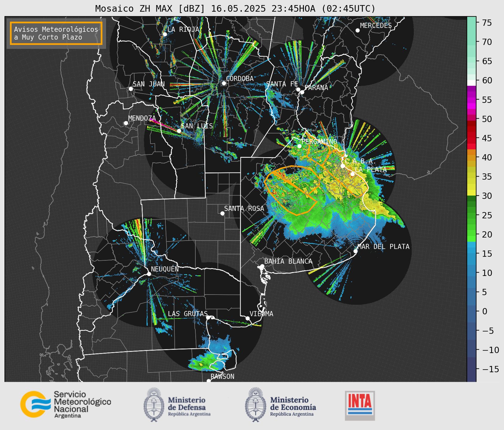This screenshot has height=430, width=504.
Task: Click the Mendoza city label
Action: [x=142, y=118]
